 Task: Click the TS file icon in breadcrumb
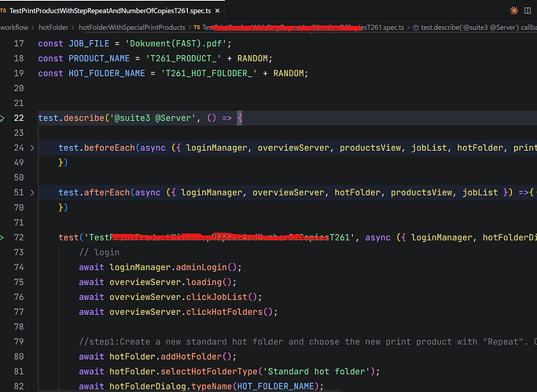point(197,27)
